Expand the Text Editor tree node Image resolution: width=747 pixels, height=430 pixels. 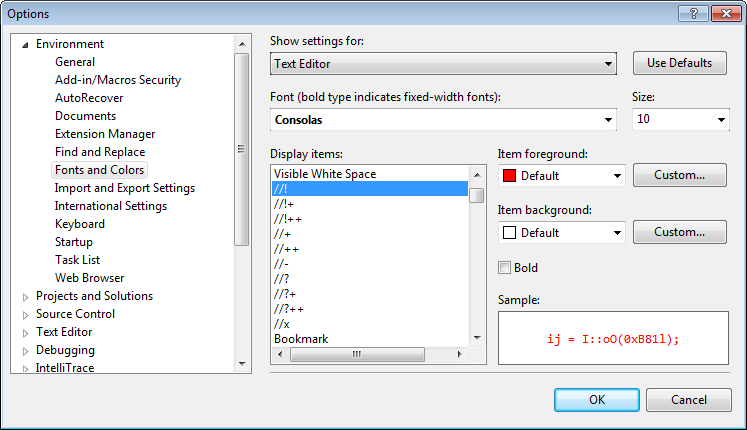[x=26, y=332]
